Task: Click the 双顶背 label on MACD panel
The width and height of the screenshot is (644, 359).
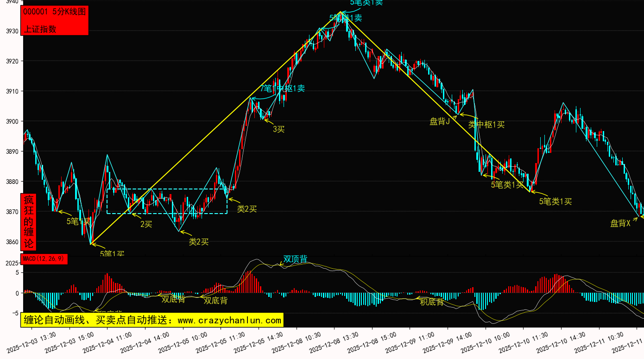Action: pyautogui.click(x=295, y=259)
